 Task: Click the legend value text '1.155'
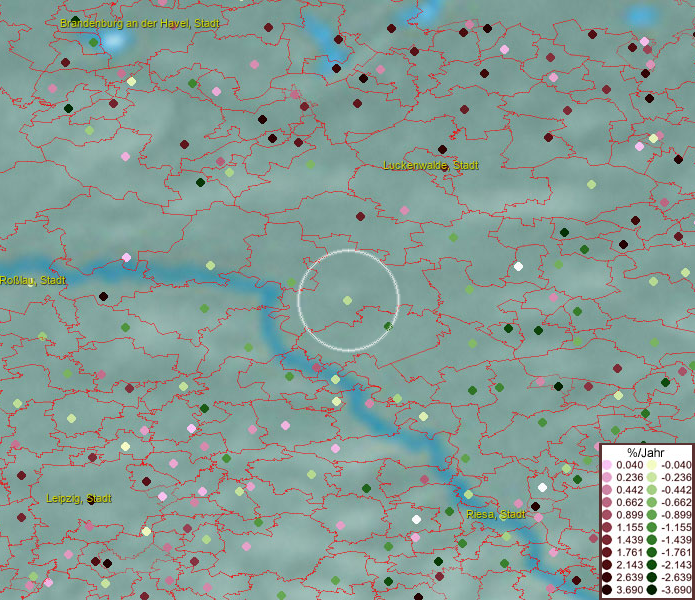pyautogui.click(x=629, y=527)
